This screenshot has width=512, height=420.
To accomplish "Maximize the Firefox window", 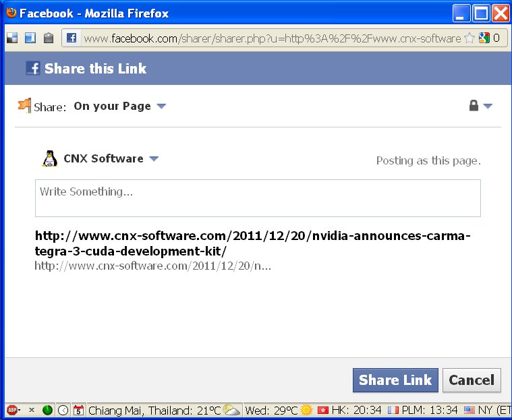I will point(481,13).
